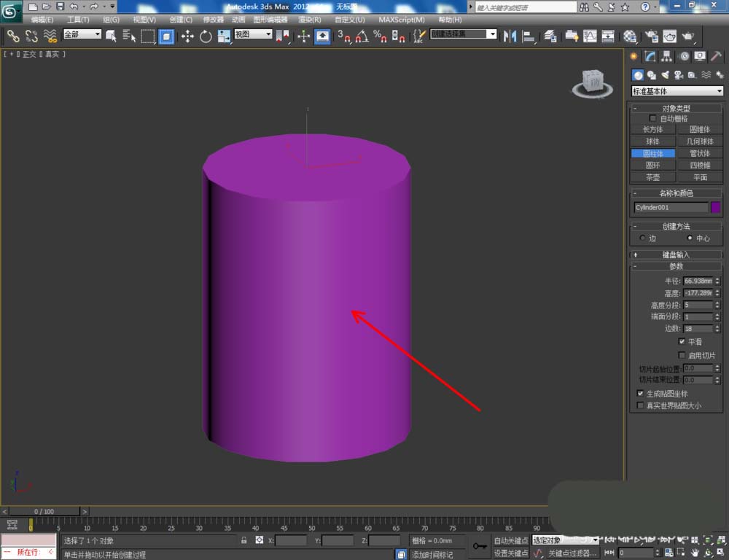Enable the 自动栅格 checkbox
Viewport: 729px width, 560px height.
click(x=652, y=118)
